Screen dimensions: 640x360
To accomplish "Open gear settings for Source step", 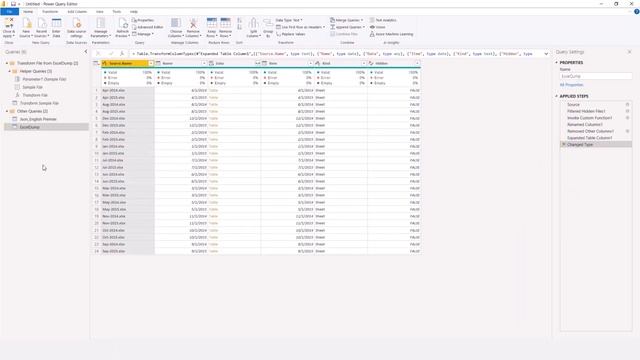I will pyautogui.click(x=627, y=104).
